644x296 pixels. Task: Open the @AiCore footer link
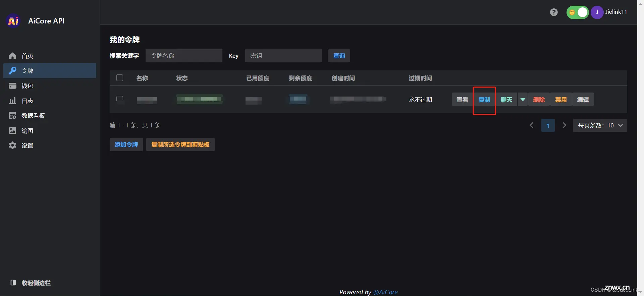point(385,292)
